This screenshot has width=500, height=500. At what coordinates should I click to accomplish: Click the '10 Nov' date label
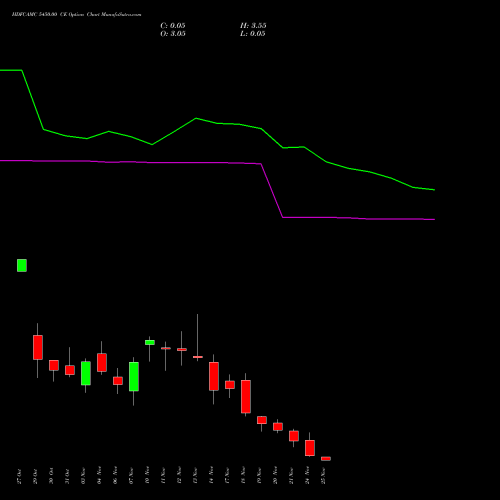tap(147, 476)
